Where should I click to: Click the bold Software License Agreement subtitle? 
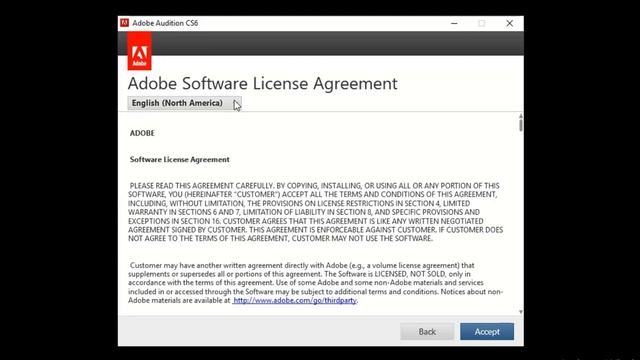point(180,160)
